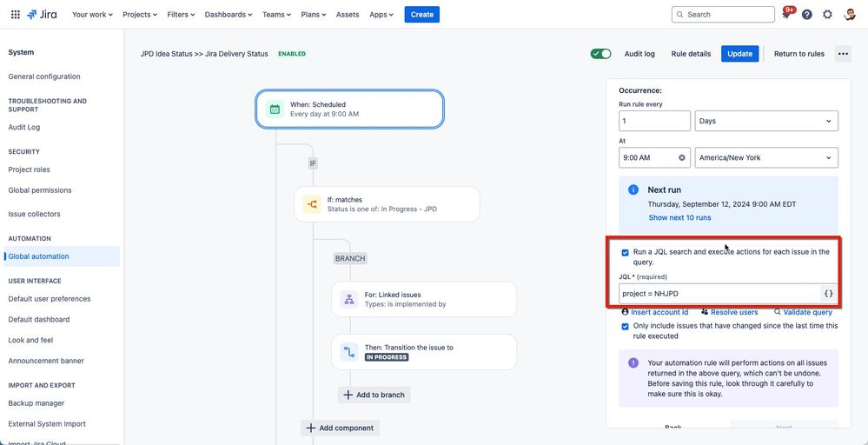
Task: Uncheck Run a JQL search checkbox
Action: click(x=625, y=252)
